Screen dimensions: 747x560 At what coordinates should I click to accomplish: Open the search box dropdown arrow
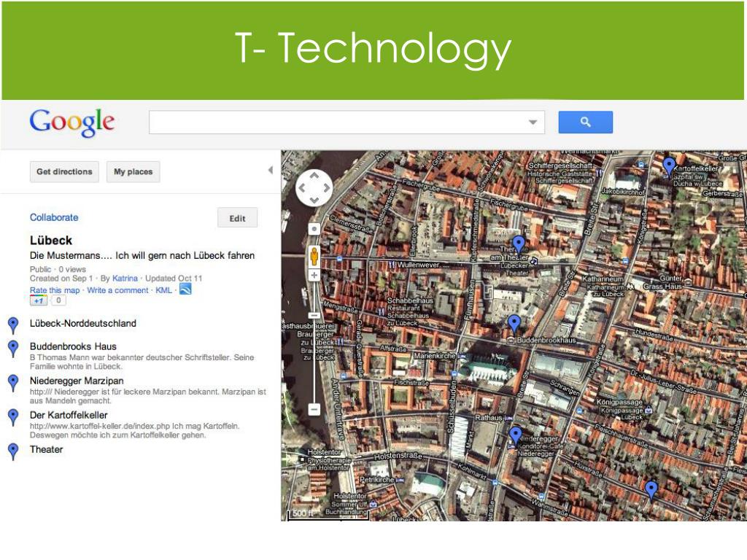point(533,122)
